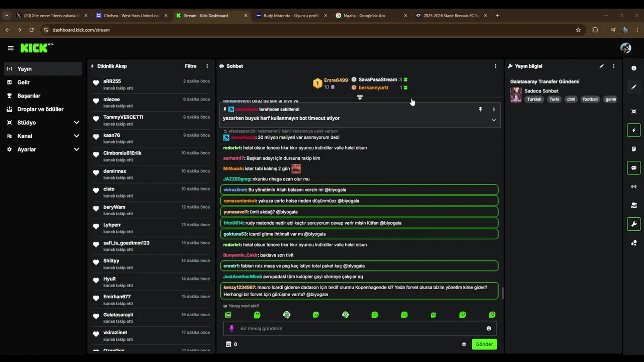Bookmark this page with star icon
This screenshot has height=362, width=644.
(x=578, y=30)
